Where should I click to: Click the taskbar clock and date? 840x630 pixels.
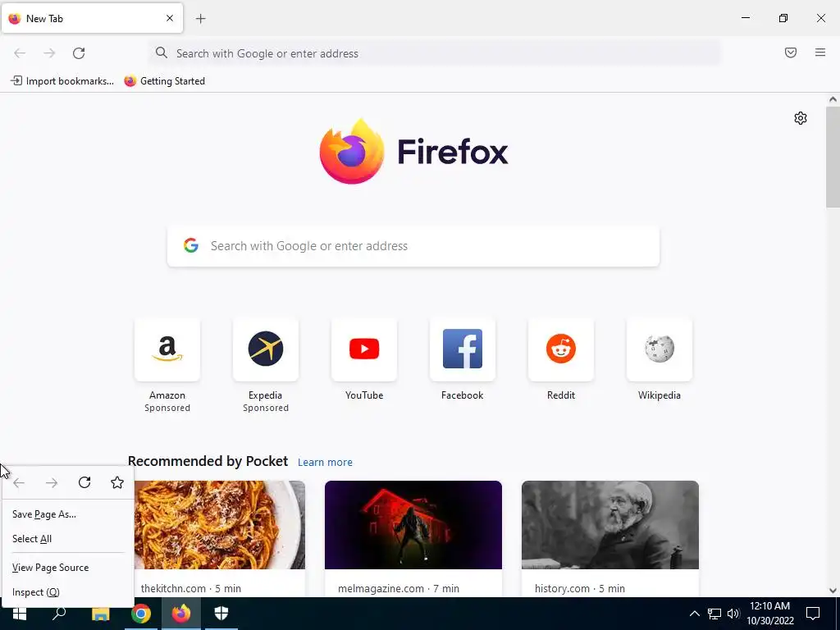769,614
